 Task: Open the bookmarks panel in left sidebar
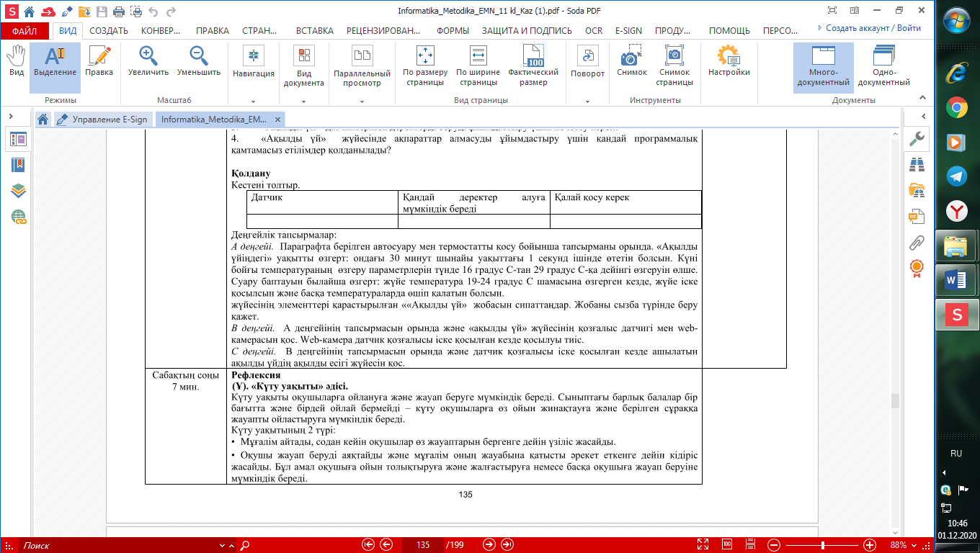18,165
